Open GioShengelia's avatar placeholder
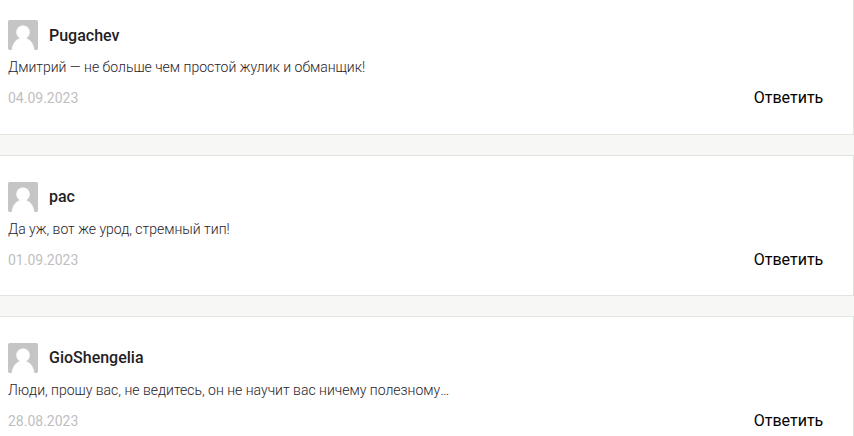Viewport: 854px width, 436px height. (x=23, y=358)
